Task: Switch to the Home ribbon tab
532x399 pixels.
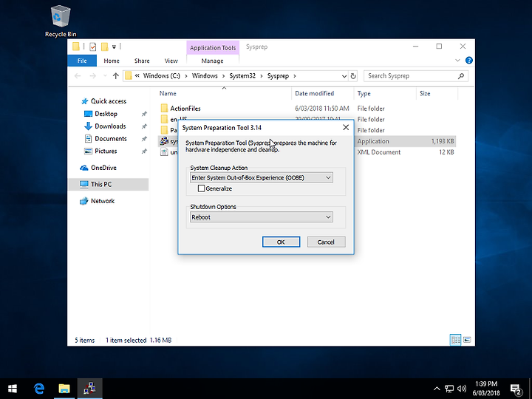Action: coord(112,61)
